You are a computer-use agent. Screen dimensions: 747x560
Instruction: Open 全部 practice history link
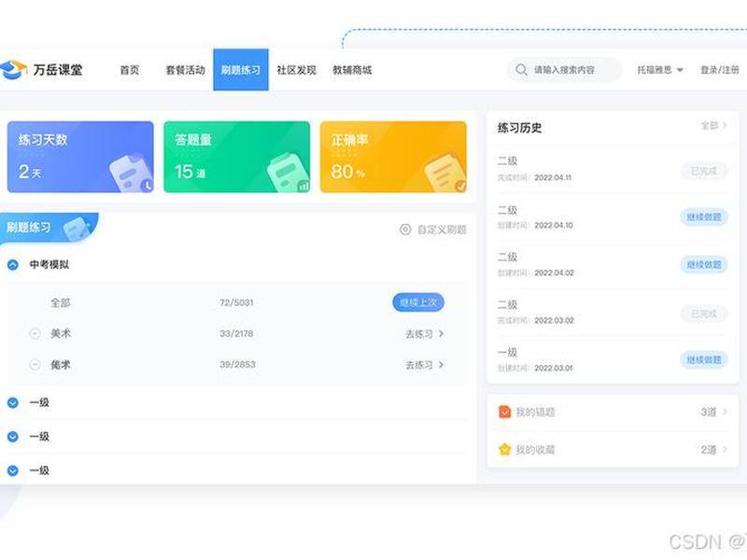click(713, 126)
